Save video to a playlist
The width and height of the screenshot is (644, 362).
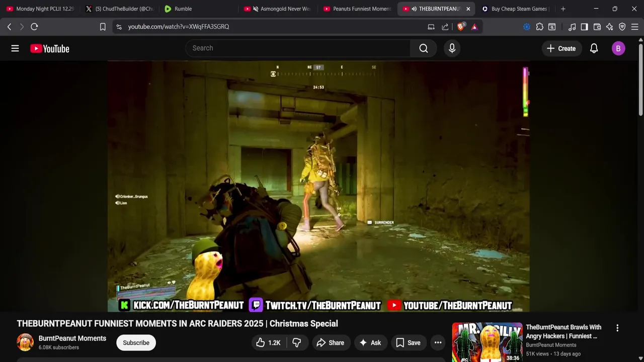pyautogui.click(x=408, y=343)
